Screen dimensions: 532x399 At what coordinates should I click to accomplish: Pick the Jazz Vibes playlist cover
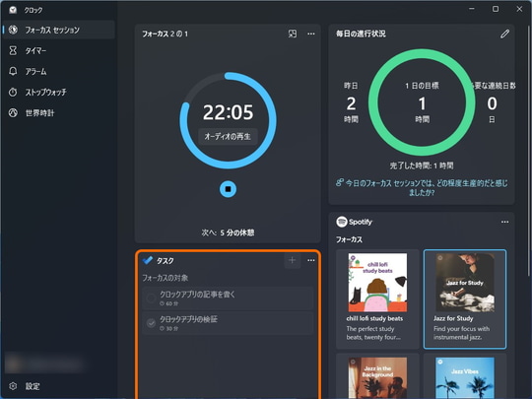click(x=465, y=377)
